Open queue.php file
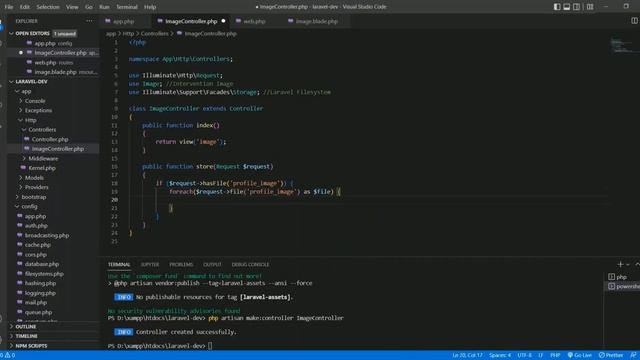The height and width of the screenshot is (360, 640). [x=38, y=312]
